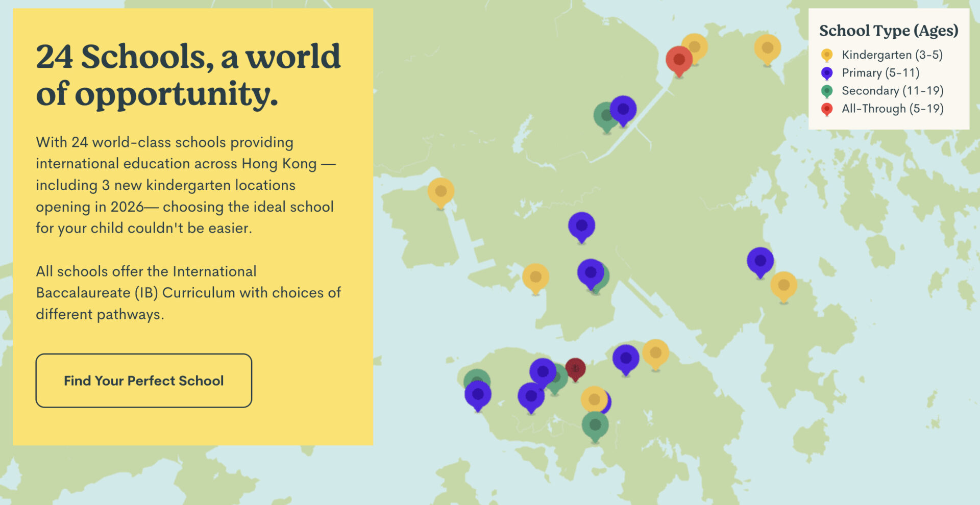The height and width of the screenshot is (505, 980).
Task: Select the bright red All-Through school pin
Action: [678, 60]
